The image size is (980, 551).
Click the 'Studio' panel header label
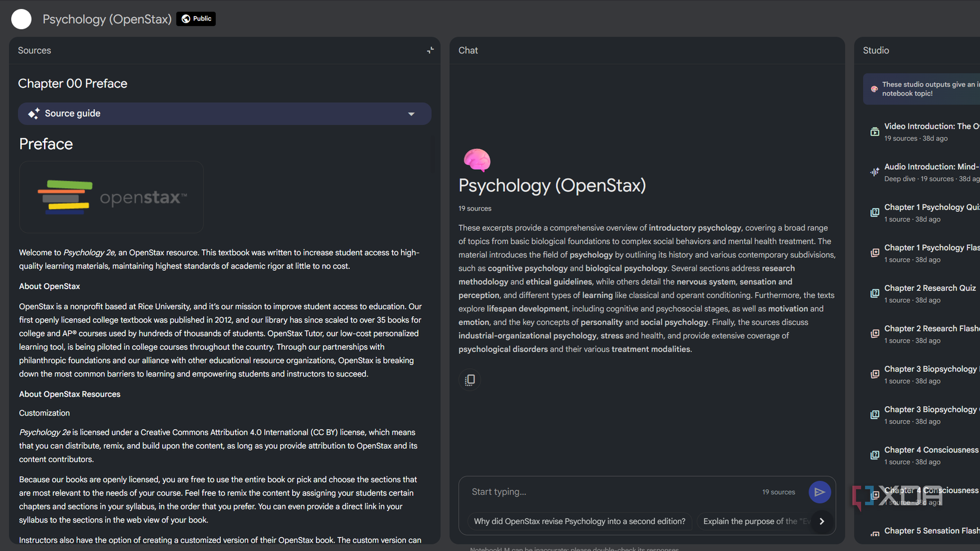[876, 50]
